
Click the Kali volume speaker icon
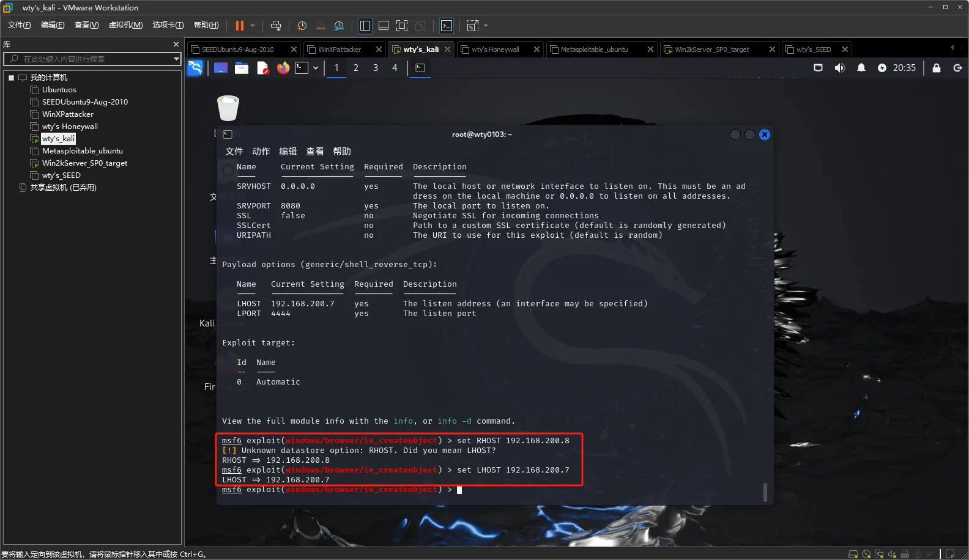(839, 68)
